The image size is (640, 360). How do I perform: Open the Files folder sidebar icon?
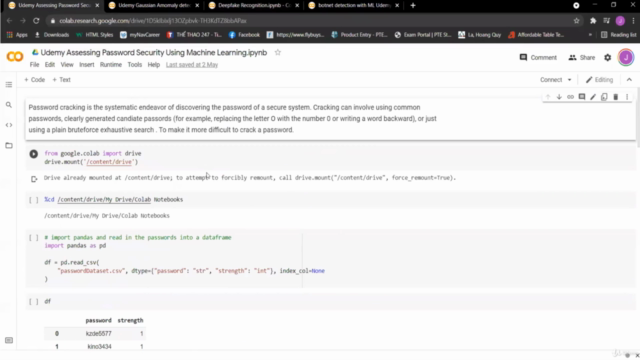pos(9,145)
